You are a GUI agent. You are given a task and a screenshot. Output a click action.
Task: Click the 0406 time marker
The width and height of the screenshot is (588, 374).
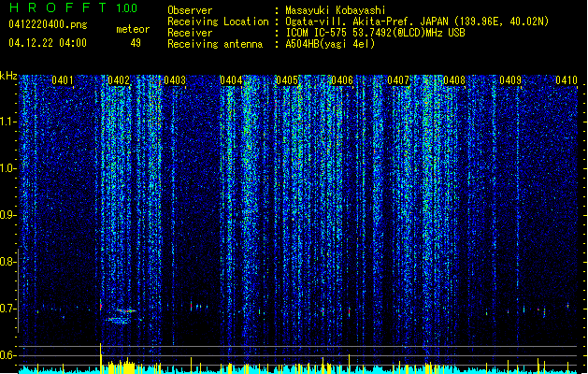pyautogui.click(x=342, y=80)
